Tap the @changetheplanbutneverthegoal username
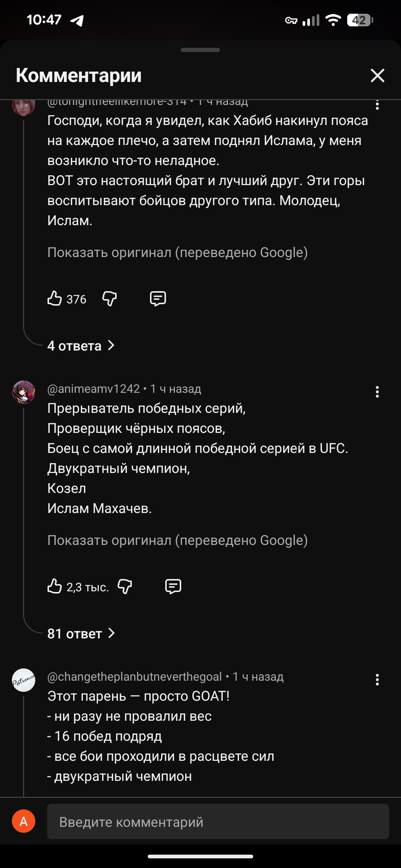401x868 pixels. coord(134,677)
